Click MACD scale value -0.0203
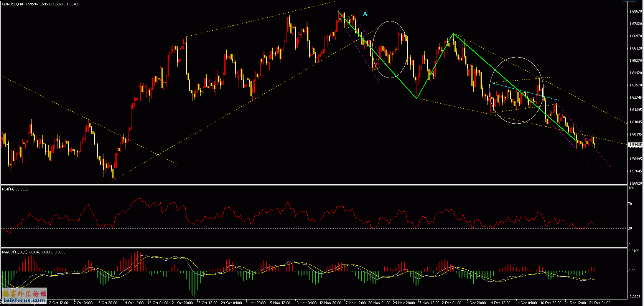 tap(634, 297)
